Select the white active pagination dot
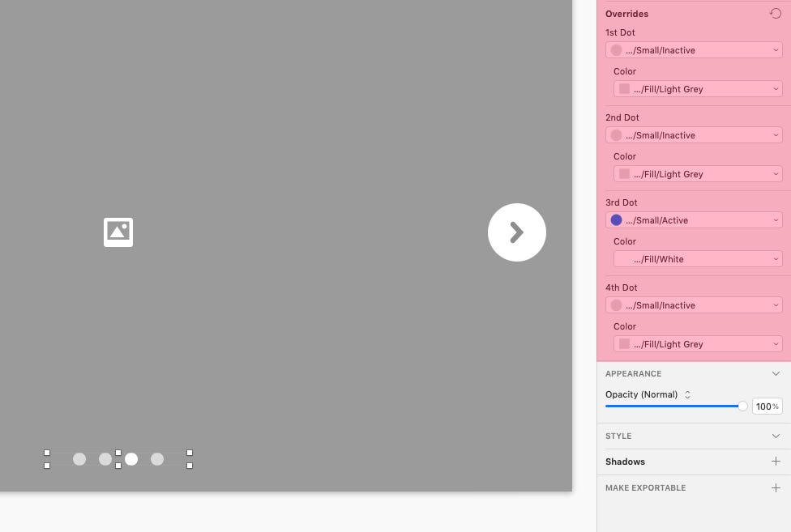Screen dimensions: 791x532 [131, 459]
